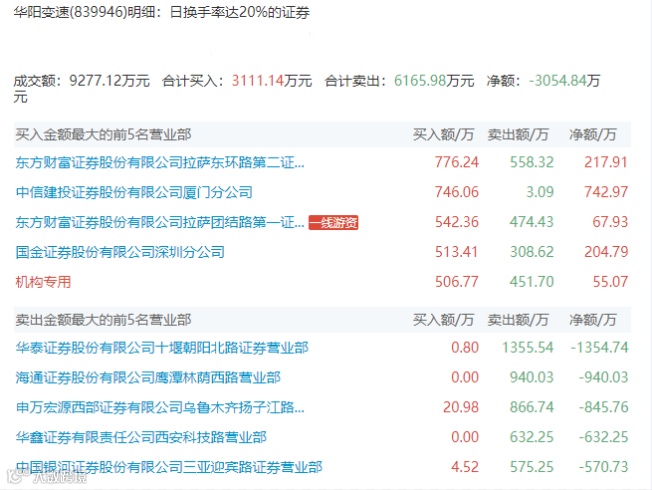Open 国金证券股份有限公司深圳分公司 link
652x490 pixels.
point(120,252)
